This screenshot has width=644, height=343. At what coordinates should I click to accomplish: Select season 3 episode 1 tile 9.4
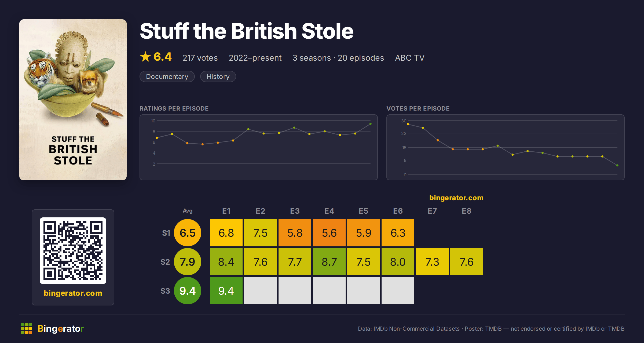pos(226,291)
